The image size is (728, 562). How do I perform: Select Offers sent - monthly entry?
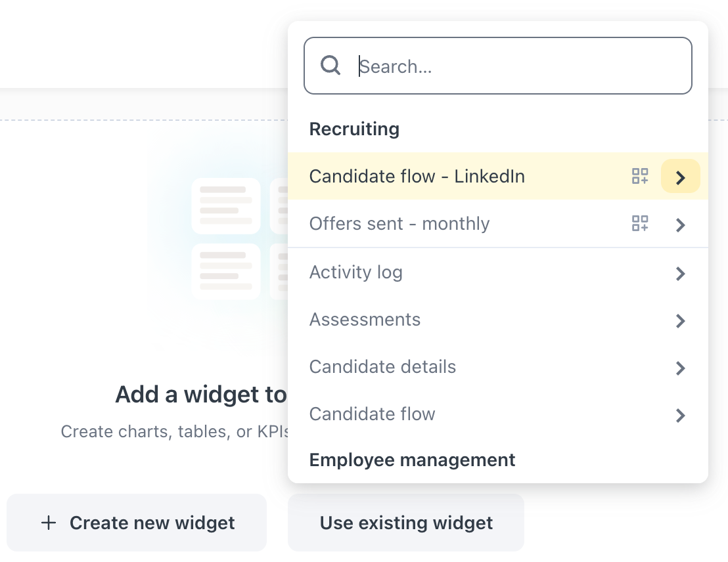pyautogui.click(x=399, y=224)
